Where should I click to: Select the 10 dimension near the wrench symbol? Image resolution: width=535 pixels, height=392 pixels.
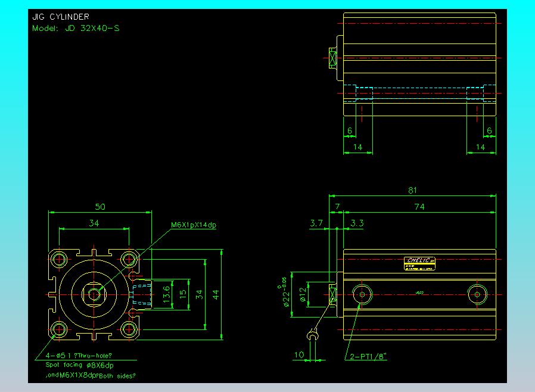click(x=300, y=355)
